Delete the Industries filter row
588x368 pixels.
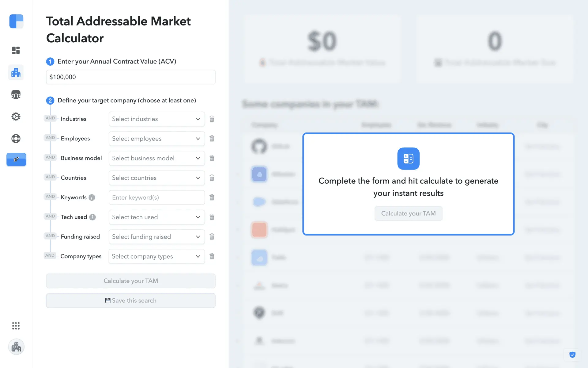tap(212, 119)
